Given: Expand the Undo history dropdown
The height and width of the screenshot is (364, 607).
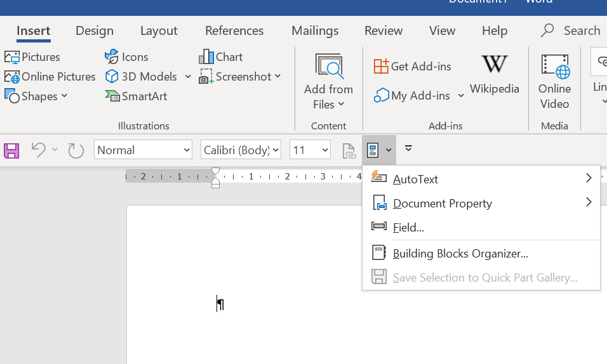Looking at the screenshot, I should pyautogui.click(x=55, y=150).
